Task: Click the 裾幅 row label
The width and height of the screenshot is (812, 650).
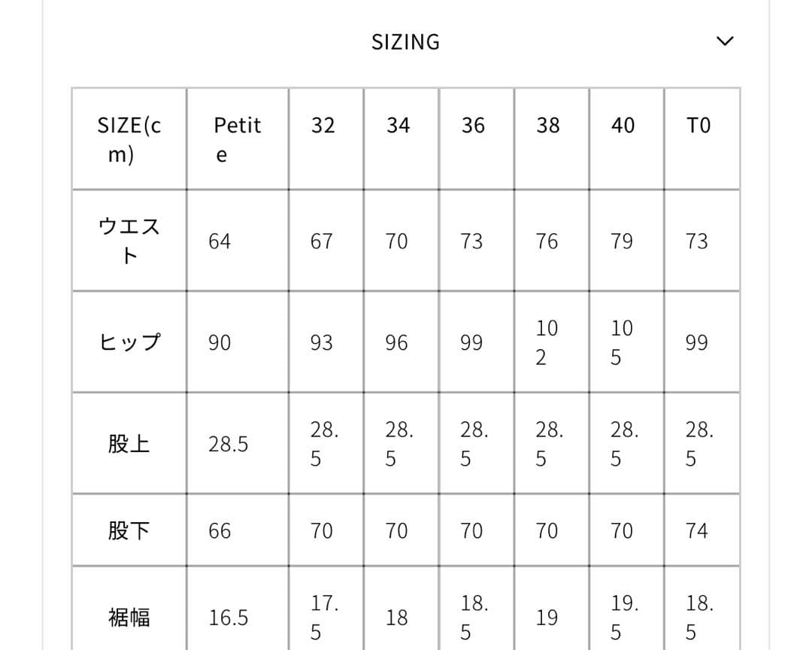Action: (128, 617)
